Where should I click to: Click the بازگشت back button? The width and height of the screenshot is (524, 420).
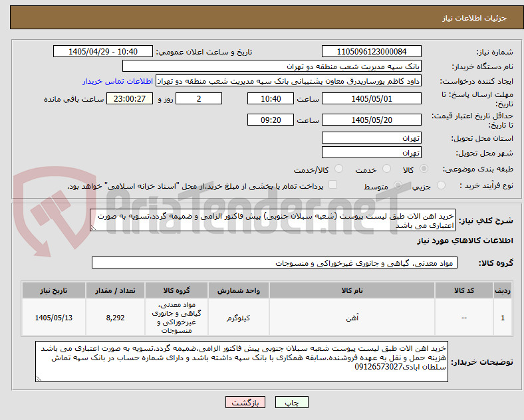[245, 402]
